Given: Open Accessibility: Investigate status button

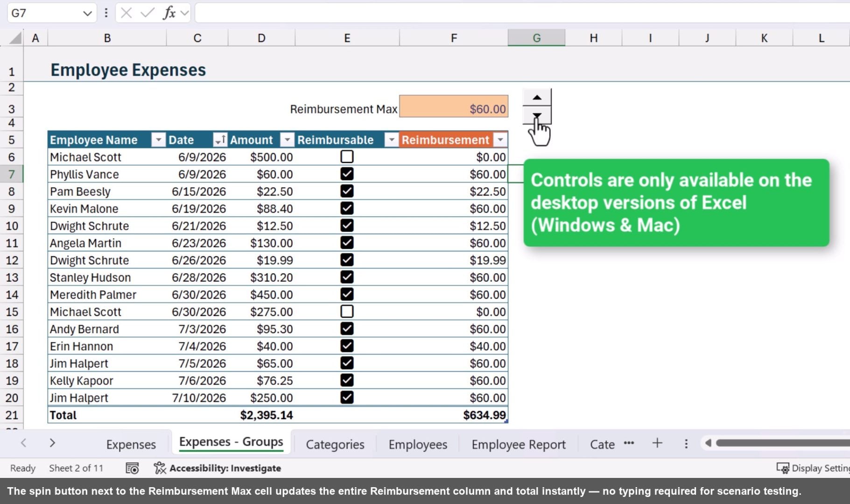Looking at the screenshot, I should pos(218,468).
